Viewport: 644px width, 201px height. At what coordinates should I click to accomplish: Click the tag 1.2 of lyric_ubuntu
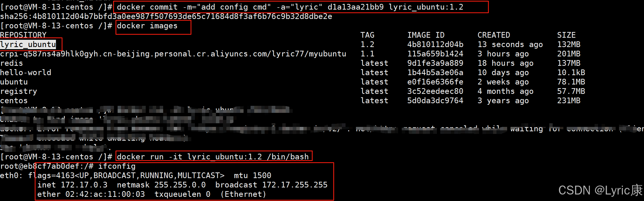(367, 44)
